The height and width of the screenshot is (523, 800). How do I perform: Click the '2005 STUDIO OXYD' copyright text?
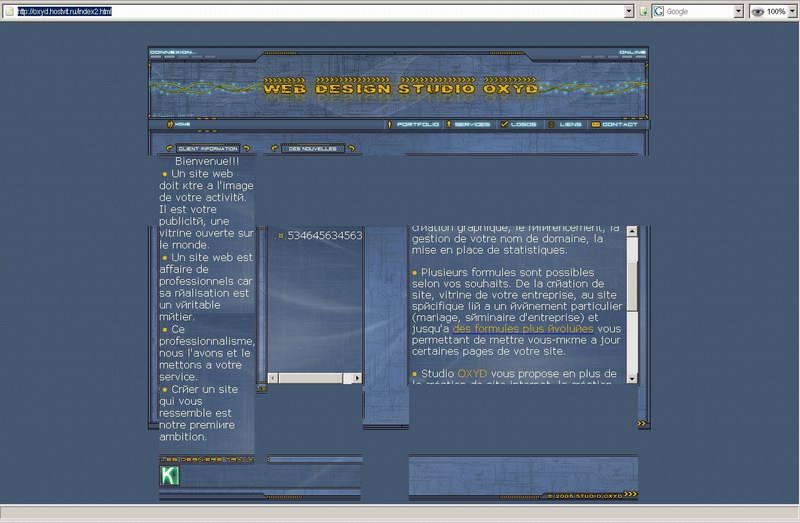(588, 495)
